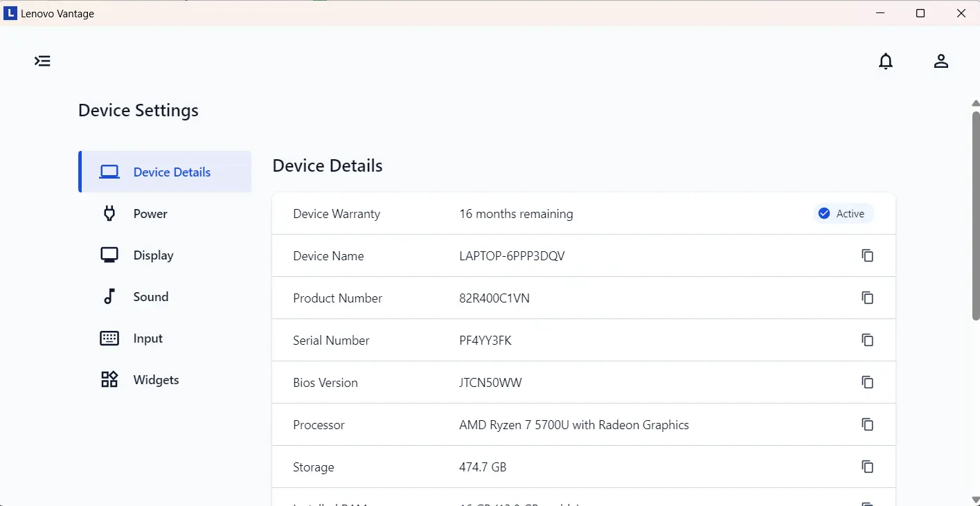
Task: Open the Power settings tab
Action: [165, 213]
